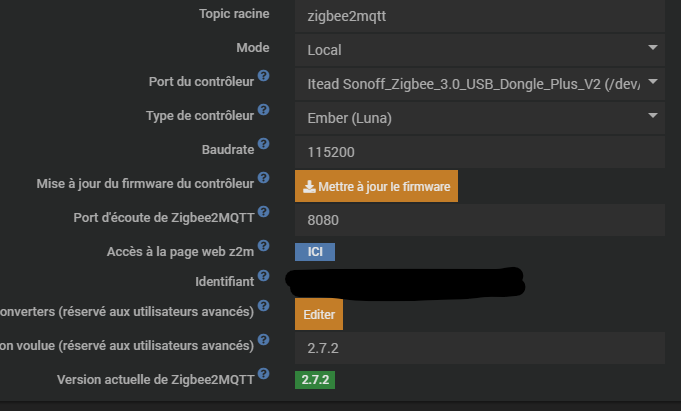Click help icon beside Port d'écoute de Zigbee2MQTT
The image size is (681, 411).
(x=264, y=212)
